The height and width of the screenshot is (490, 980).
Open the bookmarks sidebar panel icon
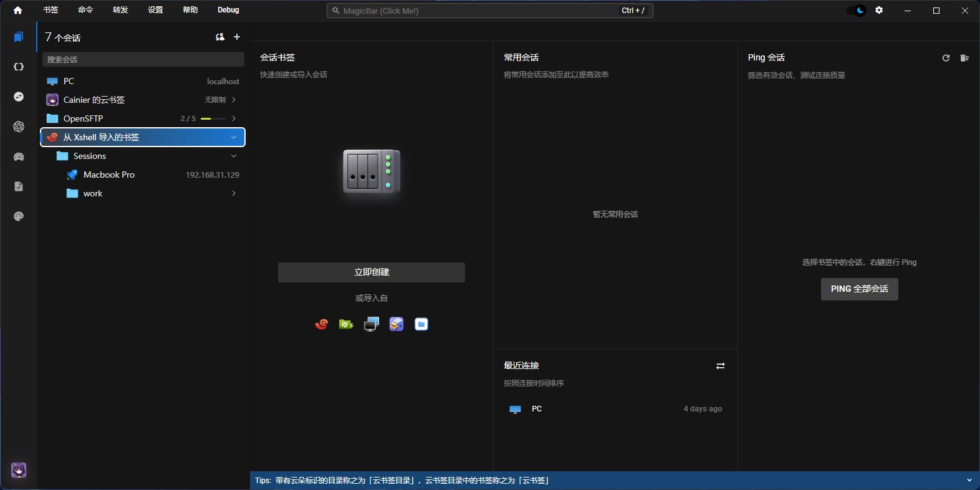[19, 37]
